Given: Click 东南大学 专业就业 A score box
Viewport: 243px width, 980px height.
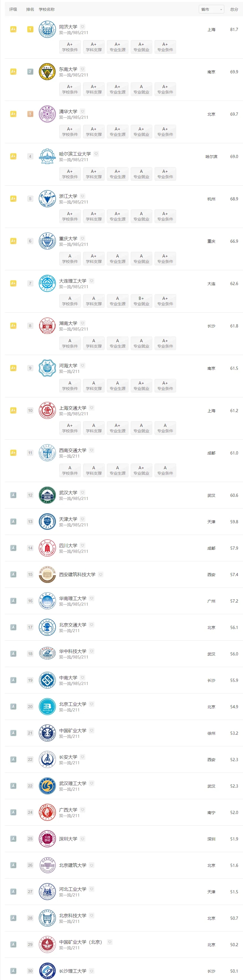Looking at the screenshot, I should 141,90.
